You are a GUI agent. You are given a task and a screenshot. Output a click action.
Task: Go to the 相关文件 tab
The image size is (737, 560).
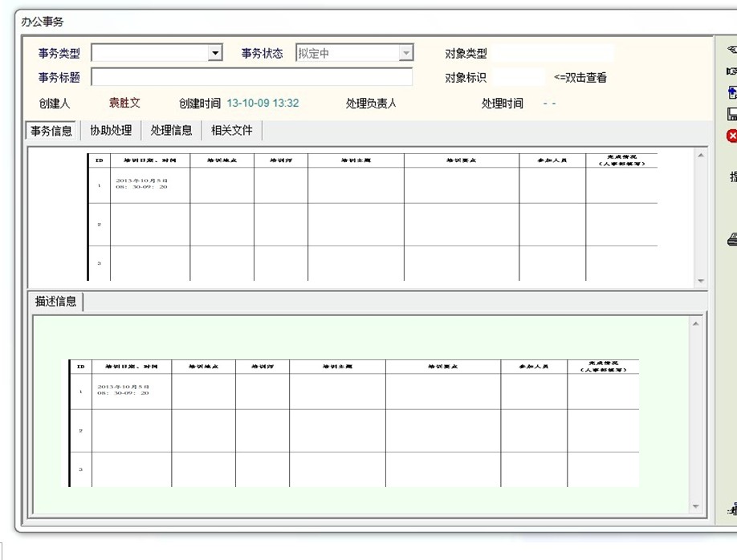point(231,130)
